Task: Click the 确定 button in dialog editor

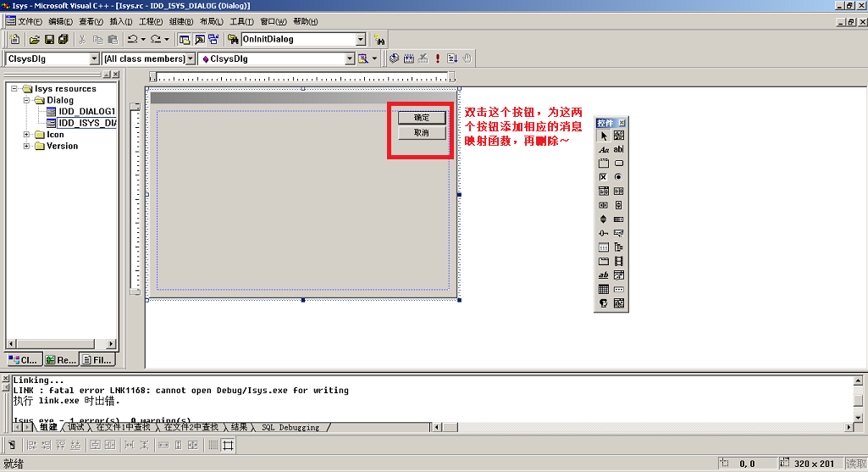Action: point(422,118)
